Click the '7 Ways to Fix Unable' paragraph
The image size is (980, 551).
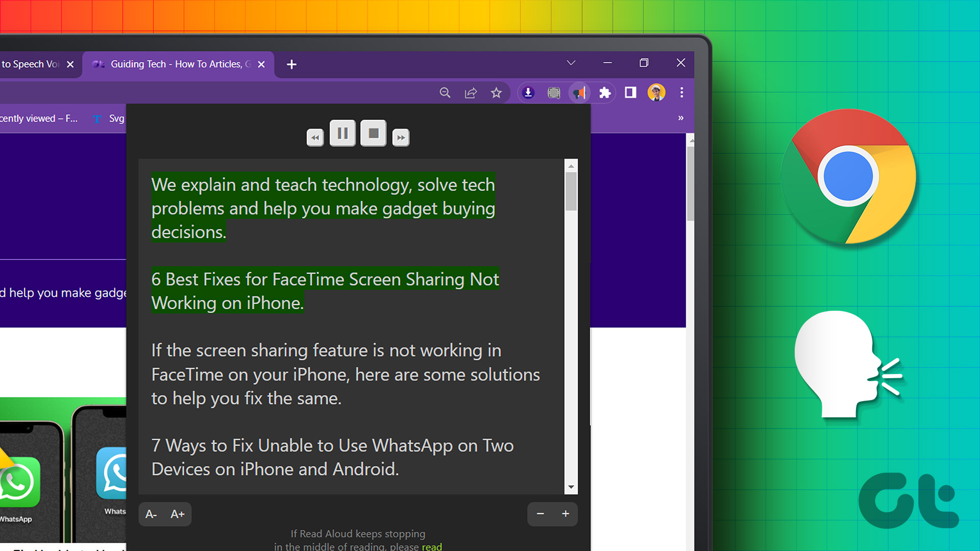[x=332, y=457]
